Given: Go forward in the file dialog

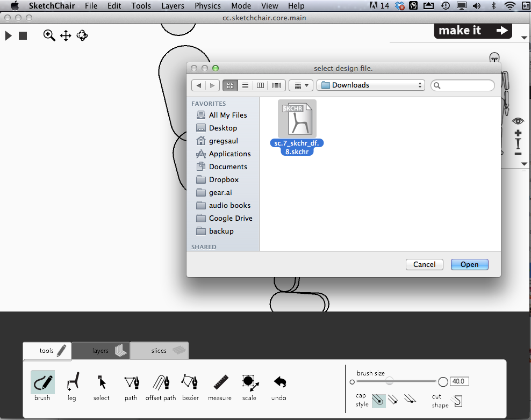Looking at the screenshot, I should tap(212, 85).
